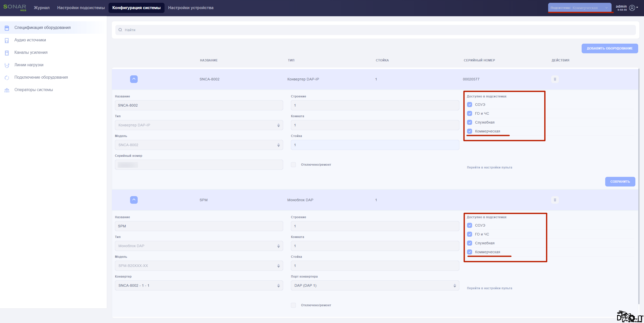The height and width of the screenshot is (323, 644).
Task: Click the Название field with SPM
Action: pos(199,226)
